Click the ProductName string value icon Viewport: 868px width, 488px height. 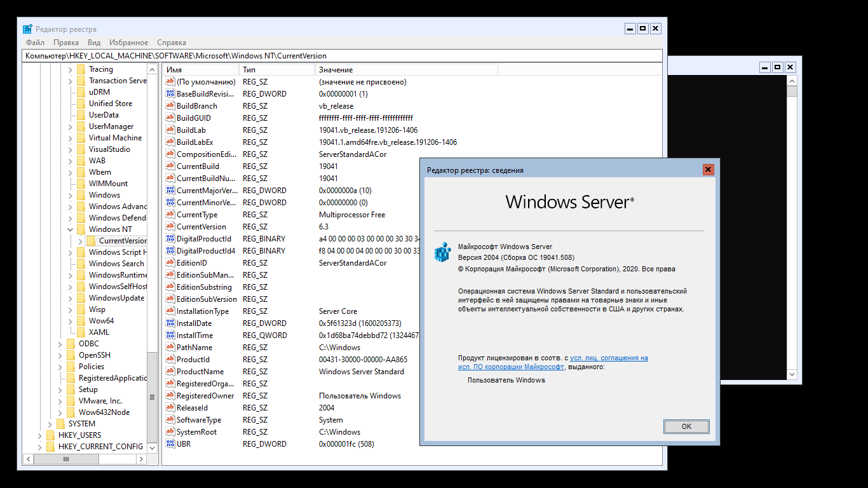pos(170,372)
